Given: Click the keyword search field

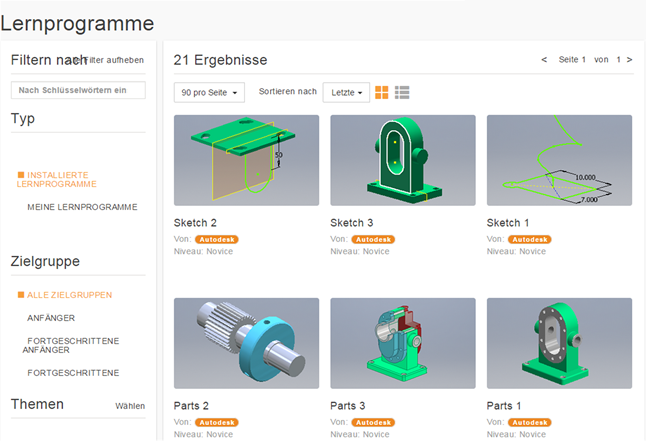Looking at the screenshot, I should point(78,90).
